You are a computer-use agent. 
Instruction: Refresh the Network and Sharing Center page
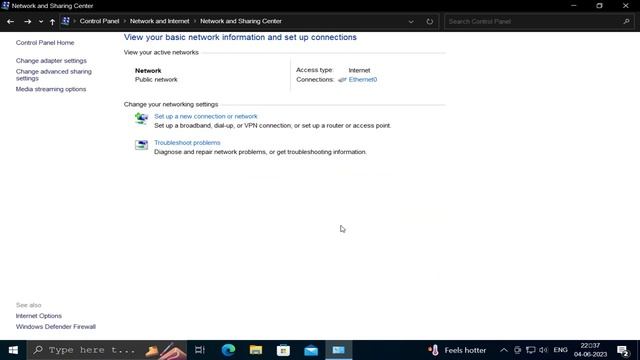429,21
